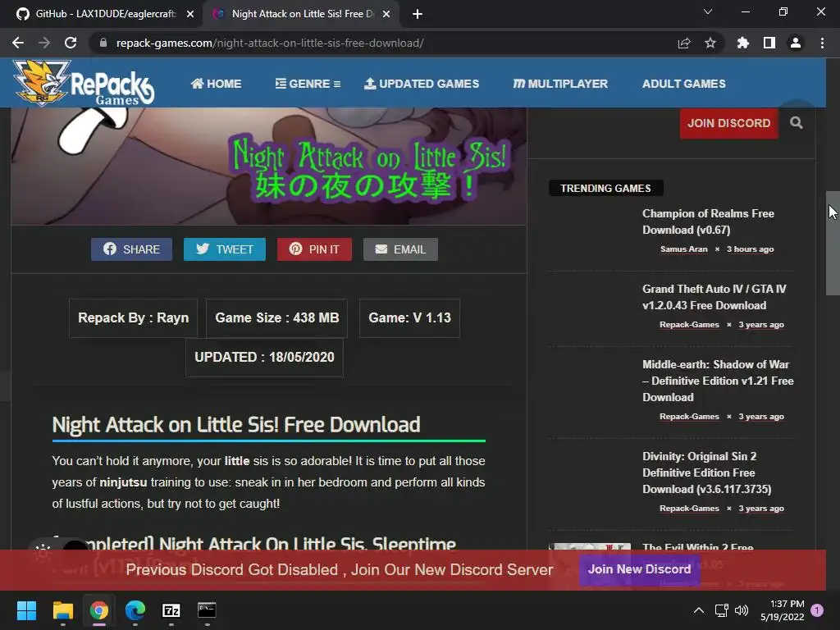Click the PIN IT button

[x=314, y=249]
